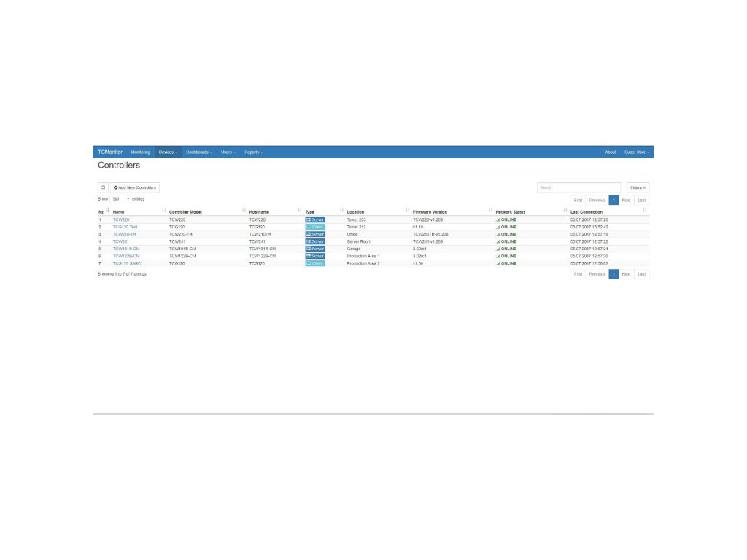Click the sort arrows in the Name column

[x=163, y=211]
